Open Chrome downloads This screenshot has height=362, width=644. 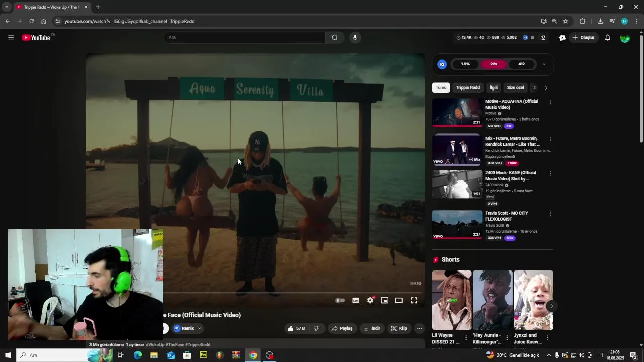600,21
